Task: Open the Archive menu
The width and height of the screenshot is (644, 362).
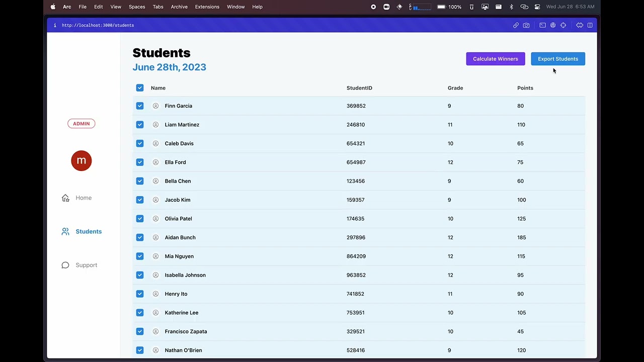Action: tap(179, 7)
